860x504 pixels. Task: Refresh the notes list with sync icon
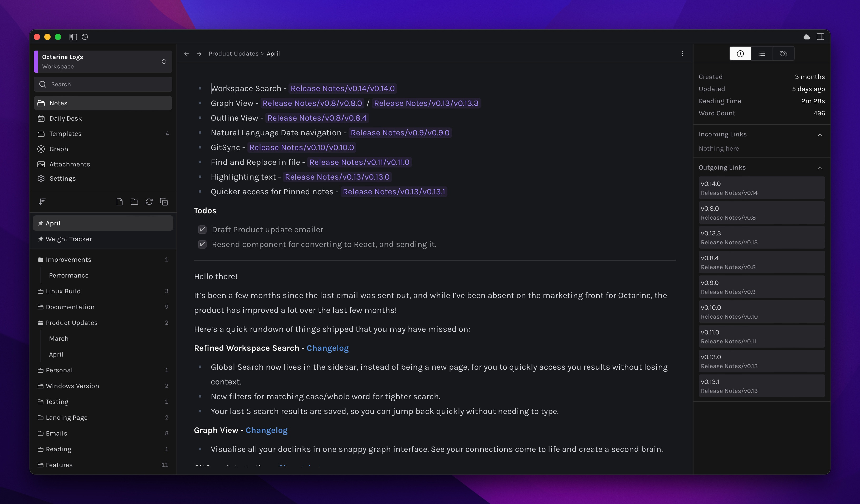(x=149, y=202)
